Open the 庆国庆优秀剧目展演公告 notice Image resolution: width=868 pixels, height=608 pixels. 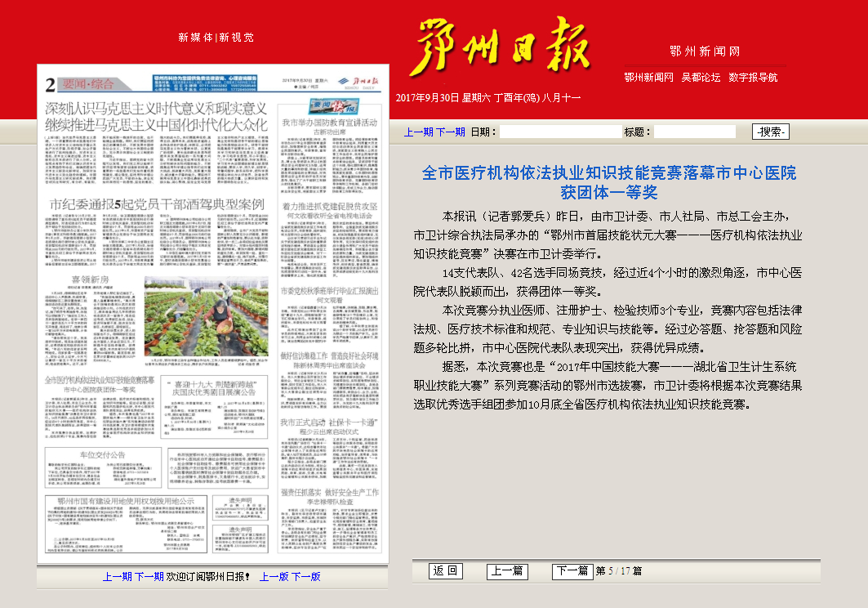coord(214,388)
